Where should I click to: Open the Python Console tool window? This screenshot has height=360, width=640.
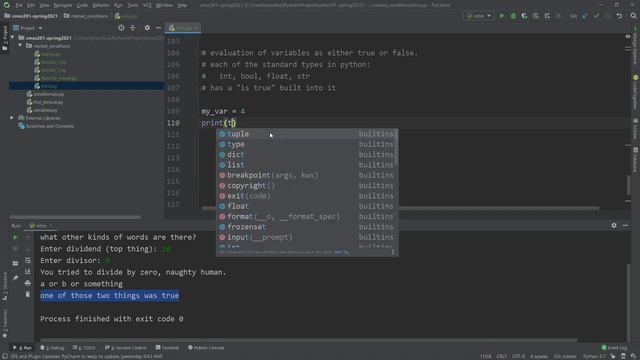[206, 348]
